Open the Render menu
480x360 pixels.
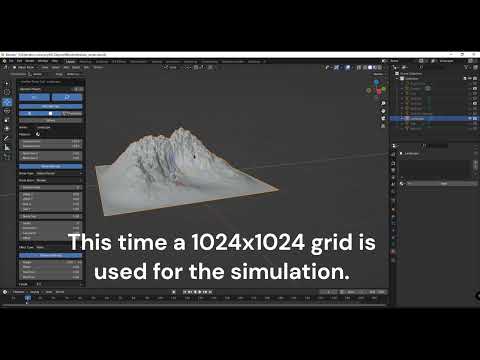point(30,61)
